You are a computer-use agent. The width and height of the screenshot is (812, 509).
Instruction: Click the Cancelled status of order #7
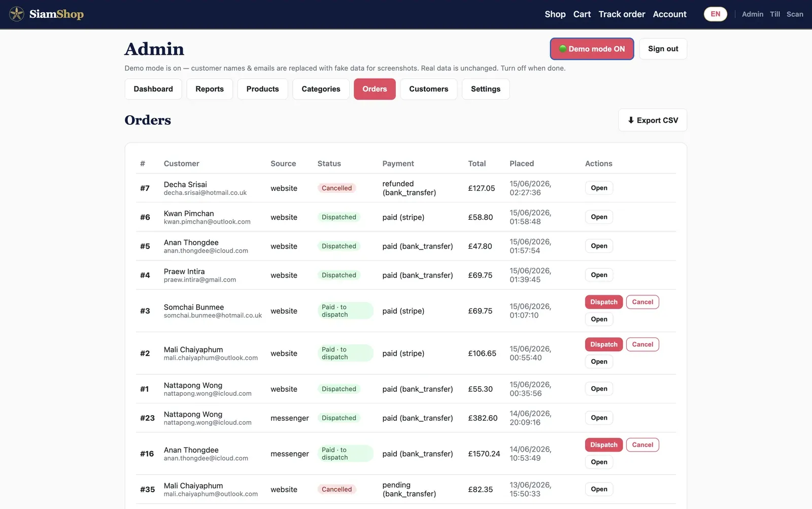pyautogui.click(x=336, y=188)
